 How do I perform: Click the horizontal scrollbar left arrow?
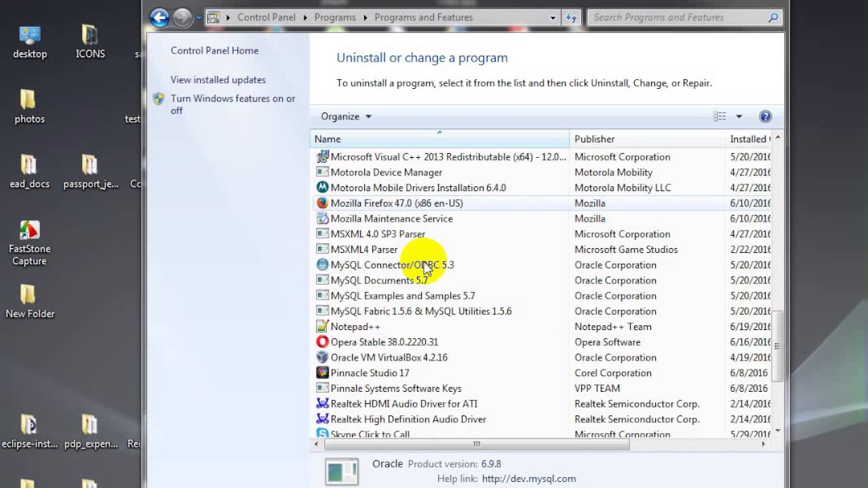point(316,445)
